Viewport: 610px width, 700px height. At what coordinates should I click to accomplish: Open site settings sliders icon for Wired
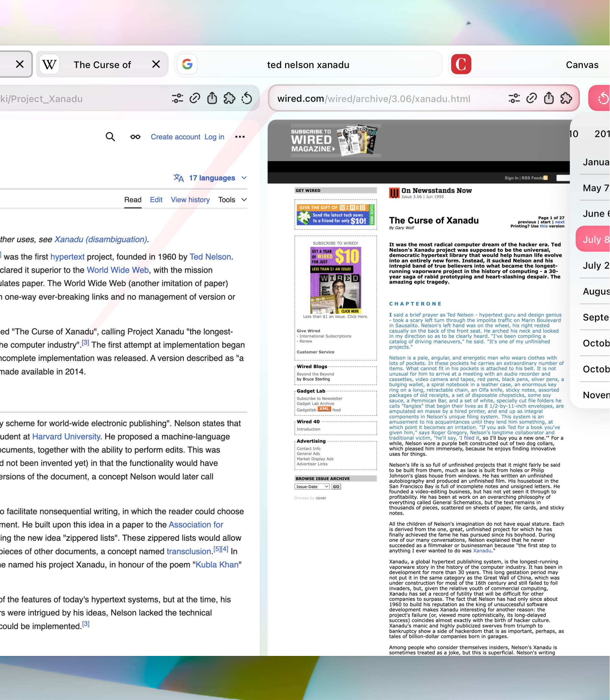click(x=514, y=99)
